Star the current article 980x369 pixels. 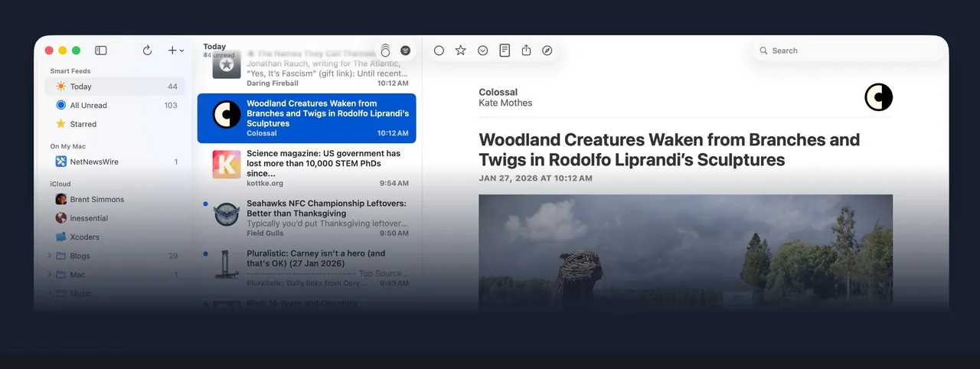[x=460, y=51]
